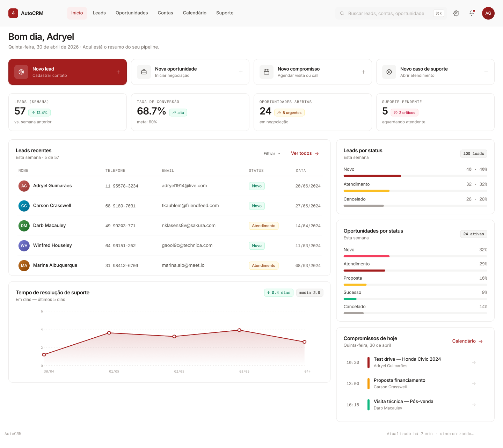The height and width of the screenshot is (448, 503).
Task: Click the 8 urgentes warning badge
Action: tap(290, 113)
